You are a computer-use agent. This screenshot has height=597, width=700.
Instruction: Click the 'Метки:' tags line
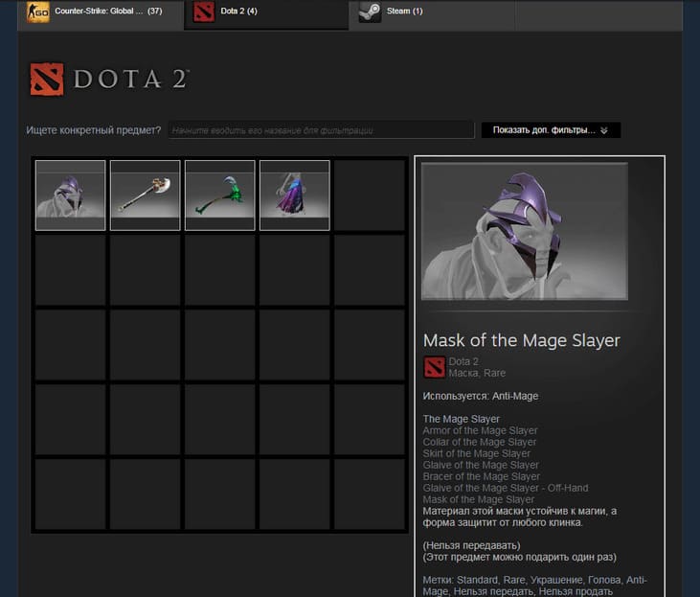tap(535, 586)
